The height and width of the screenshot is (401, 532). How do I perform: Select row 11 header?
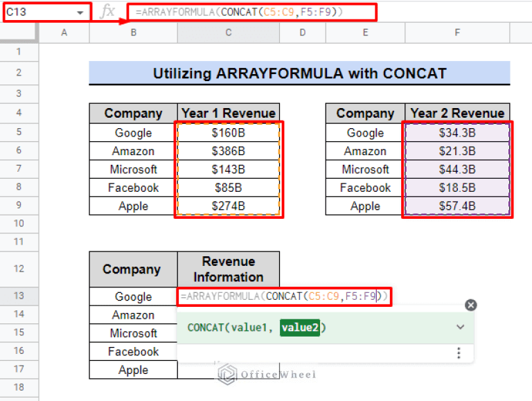click(19, 242)
